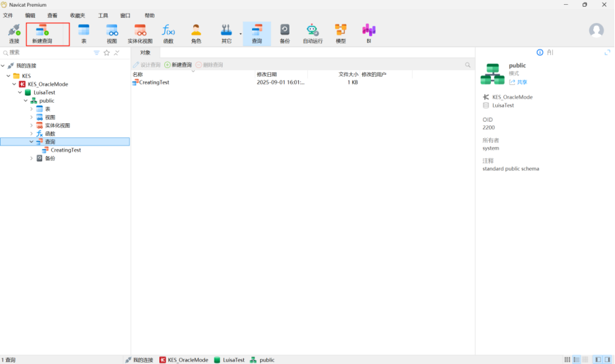Expand the 表 node in the tree

pyautogui.click(x=31, y=109)
